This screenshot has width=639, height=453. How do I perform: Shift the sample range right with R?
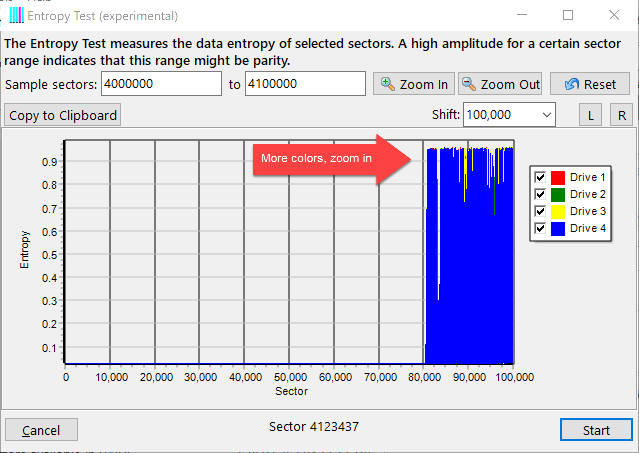(621, 115)
